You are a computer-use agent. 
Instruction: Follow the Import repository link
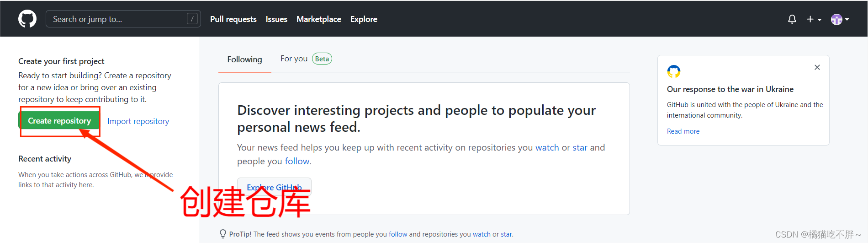pyautogui.click(x=138, y=121)
